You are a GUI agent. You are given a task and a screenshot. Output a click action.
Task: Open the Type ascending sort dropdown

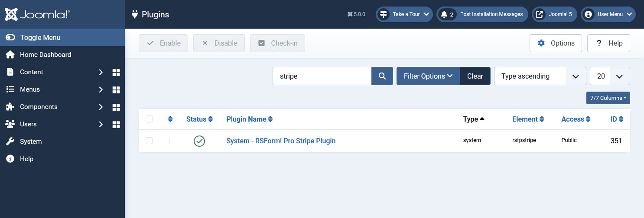pyautogui.click(x=540, y=76)
